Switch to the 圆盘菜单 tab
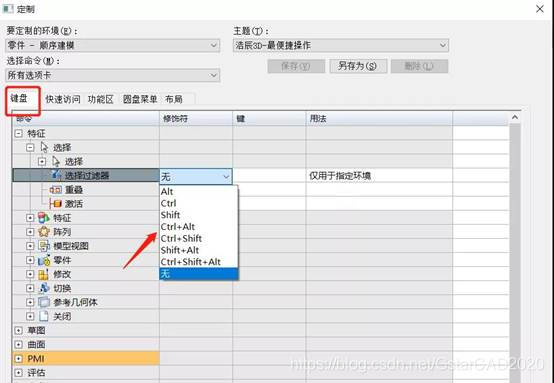Viewport: 554px width, 383px height. [140, 99]
